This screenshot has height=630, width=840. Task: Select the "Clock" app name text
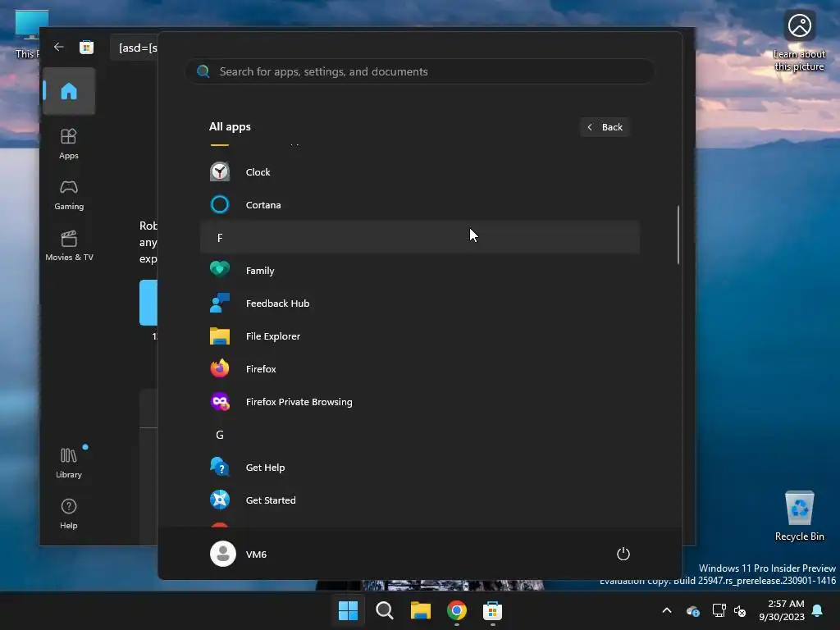coord(258,172)
